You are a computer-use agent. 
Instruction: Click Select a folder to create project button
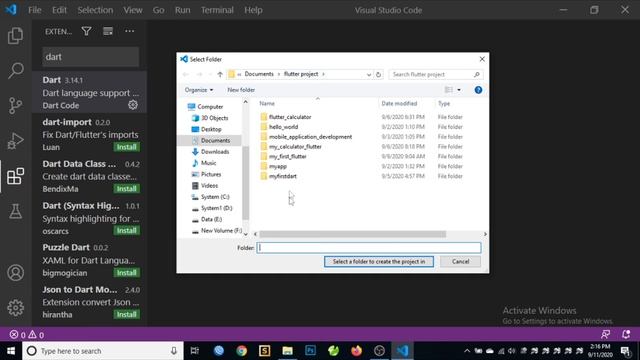click(379, 262)
